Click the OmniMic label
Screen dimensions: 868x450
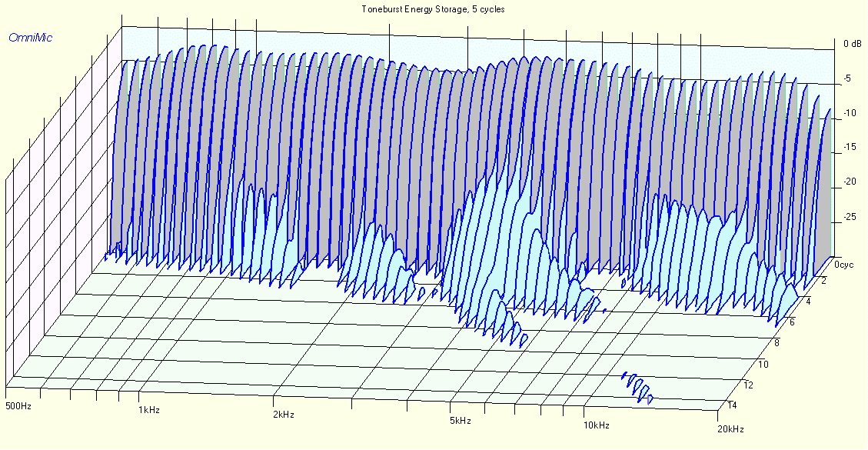pos(31,38)
